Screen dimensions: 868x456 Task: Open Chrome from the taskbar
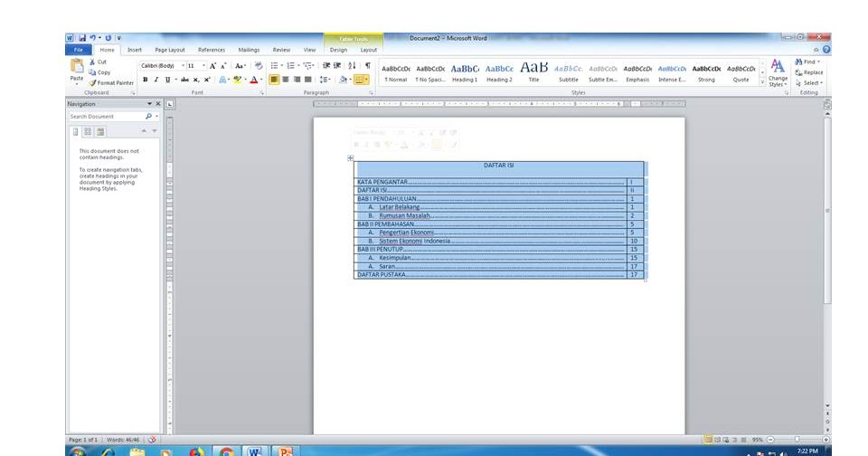(x=226, y=451)
